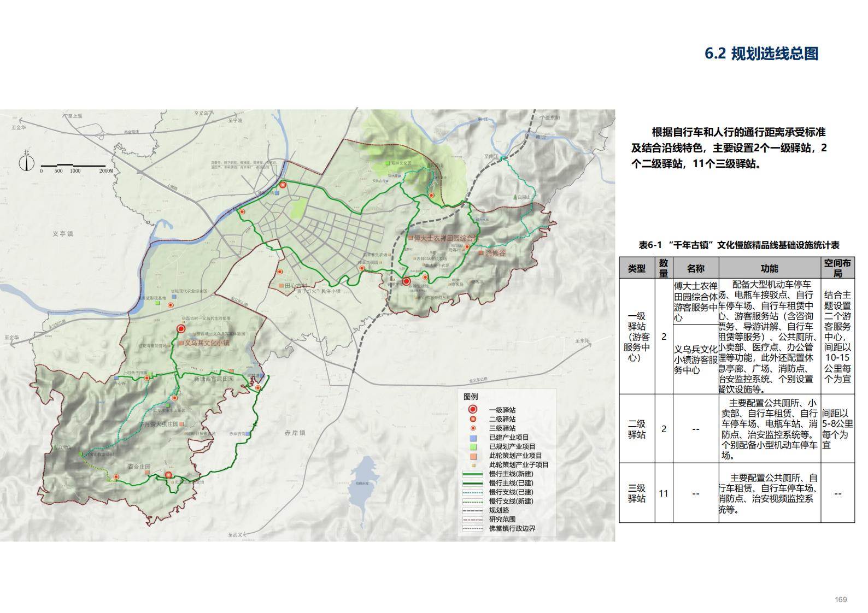The width and height of the screenshot is (868, 613).
Task: Click 义乌兵文化小镇游客服务中心 in the name column
Action: coord(695,359)
